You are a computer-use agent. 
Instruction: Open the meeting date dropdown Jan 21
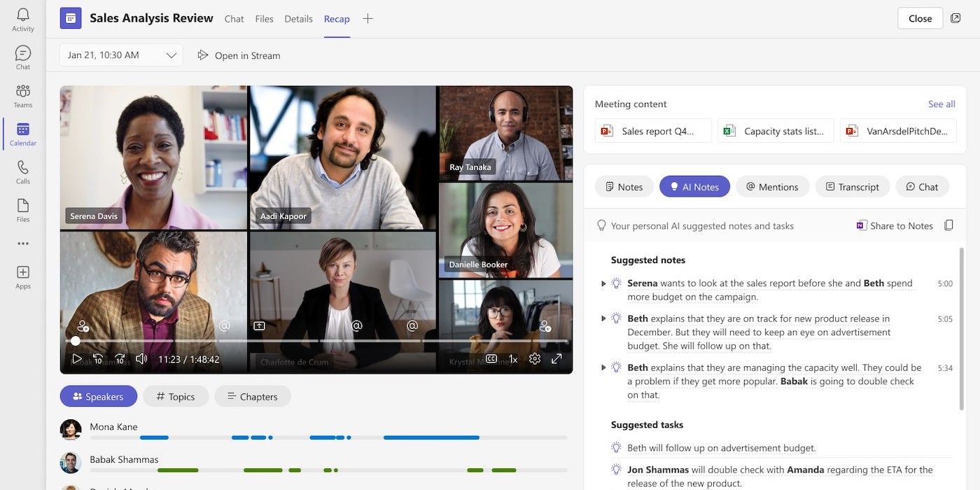click(x=120, y=54)
